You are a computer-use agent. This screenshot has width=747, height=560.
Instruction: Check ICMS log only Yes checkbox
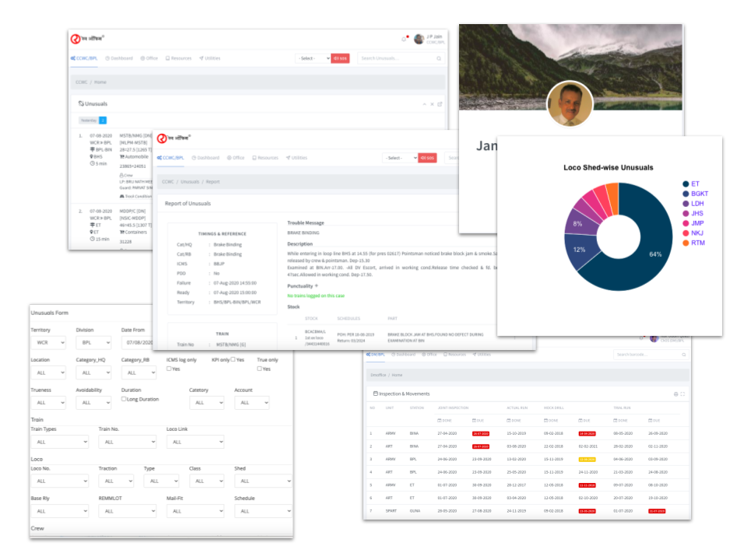pos(169,369)
